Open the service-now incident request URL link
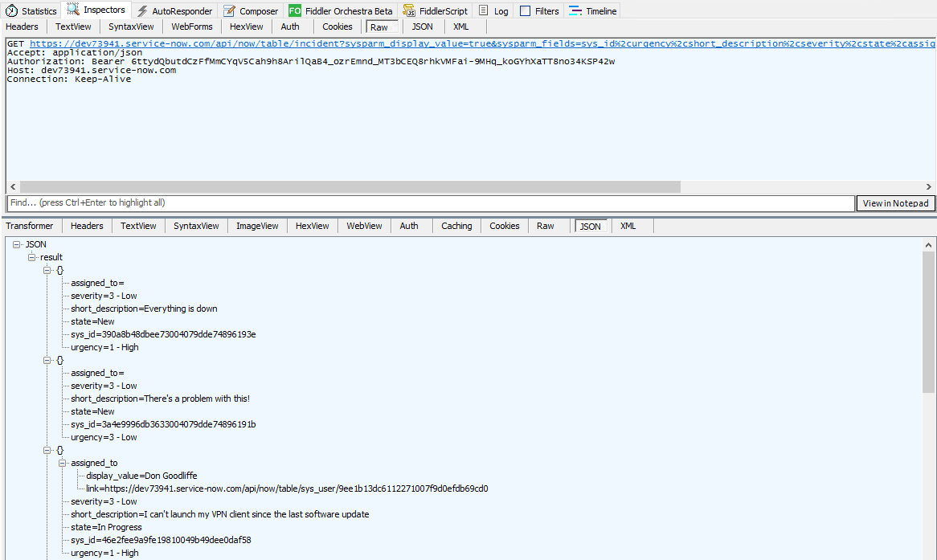 click(482, 43)
